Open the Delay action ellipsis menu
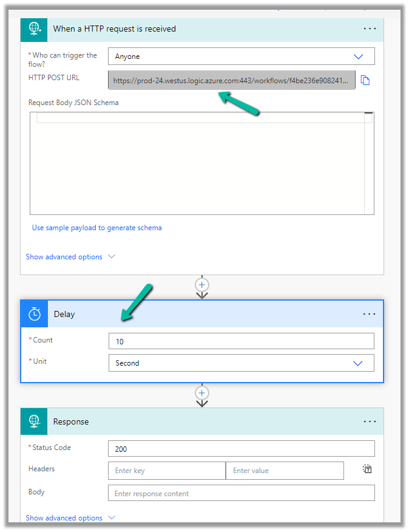Screen dimensions: 409x532 370,314
